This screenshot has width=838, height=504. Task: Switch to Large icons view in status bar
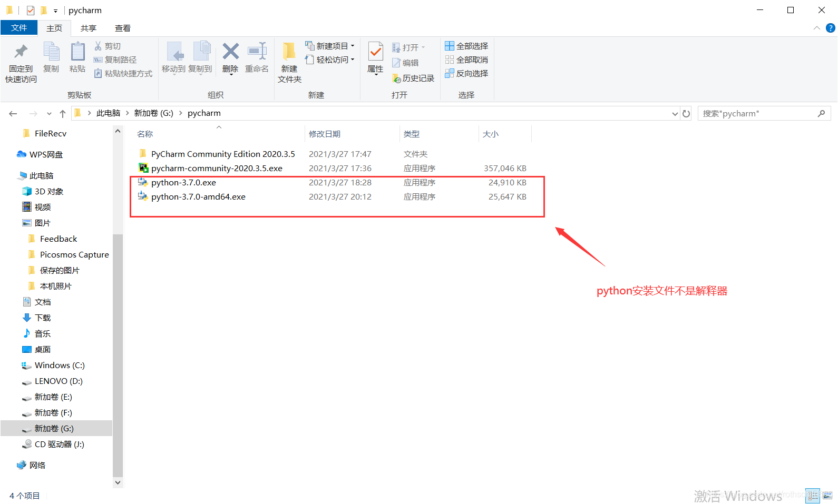click(x=827, y=496)
